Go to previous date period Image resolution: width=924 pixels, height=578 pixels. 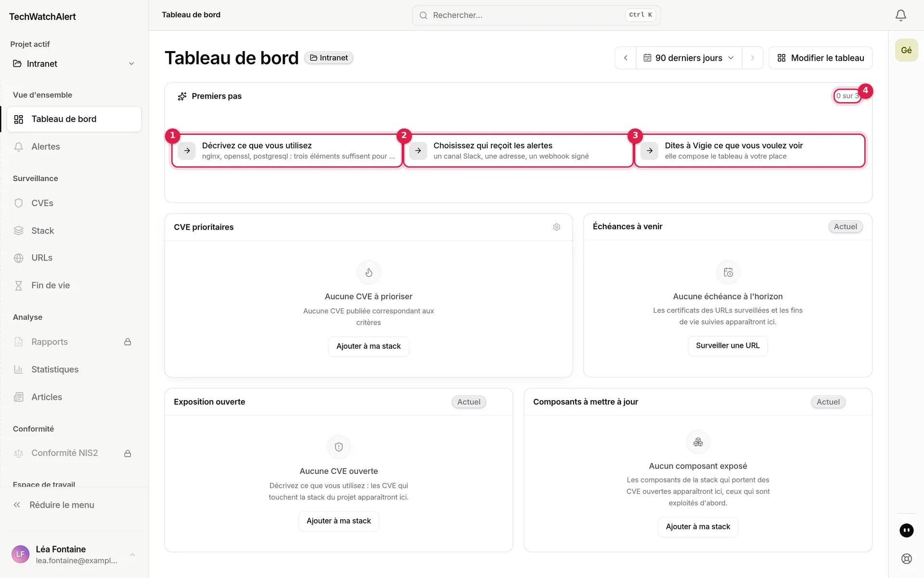626,58
